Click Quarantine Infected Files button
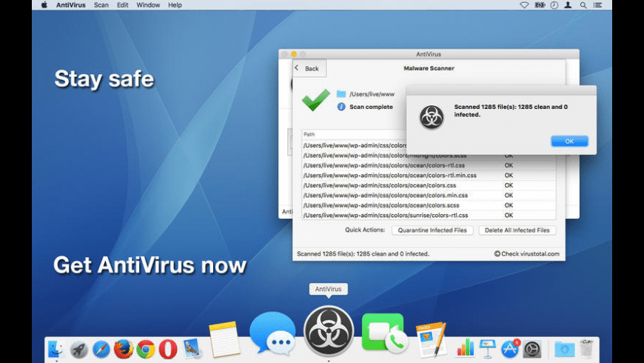This screenshot has height=363, width=644. pos(432,230)
